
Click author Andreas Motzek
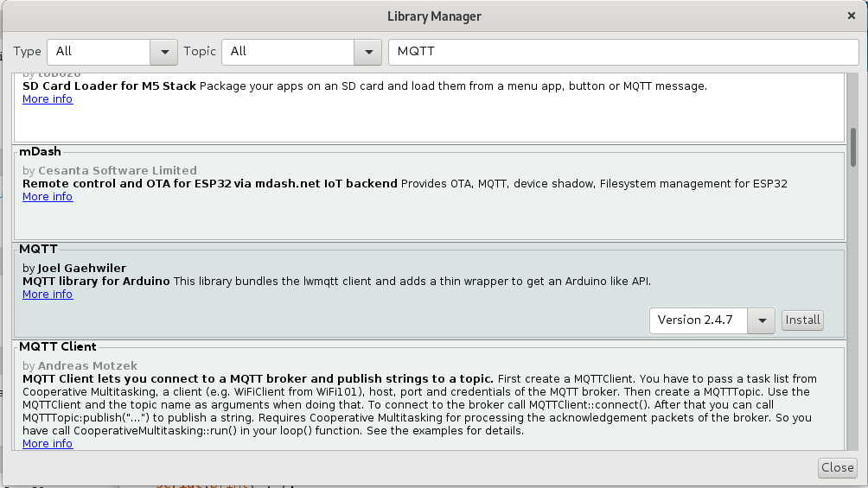87,365
